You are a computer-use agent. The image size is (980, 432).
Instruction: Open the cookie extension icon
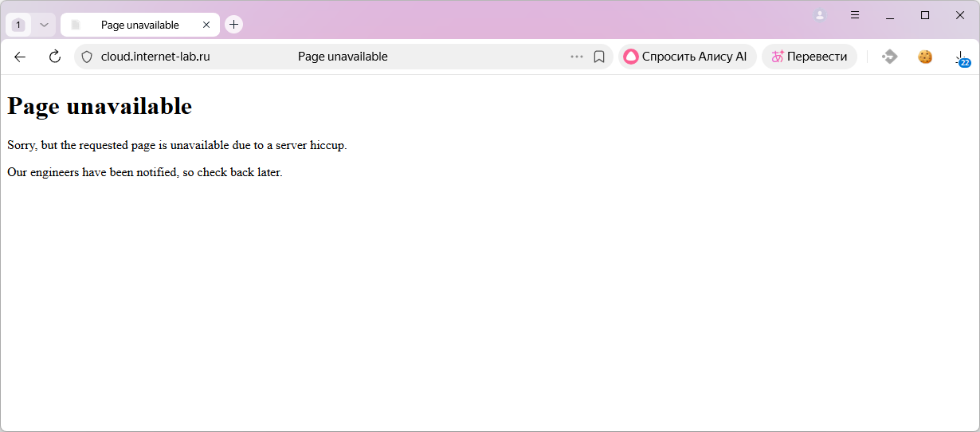[925, 57]
